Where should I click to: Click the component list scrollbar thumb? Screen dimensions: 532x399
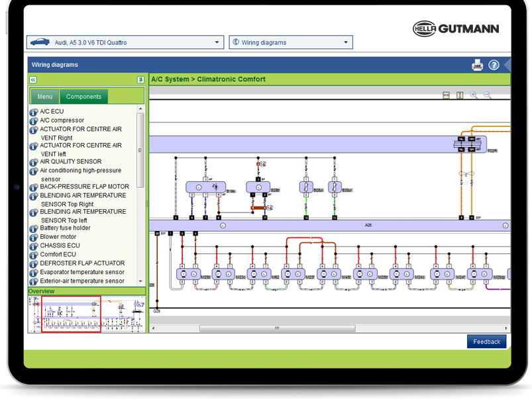tap(140, 150)
